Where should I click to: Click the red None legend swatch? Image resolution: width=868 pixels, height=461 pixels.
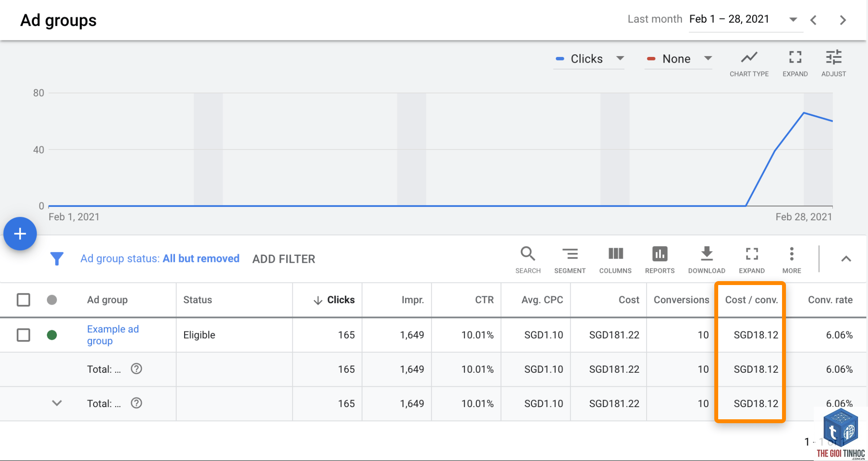[651, 59]
